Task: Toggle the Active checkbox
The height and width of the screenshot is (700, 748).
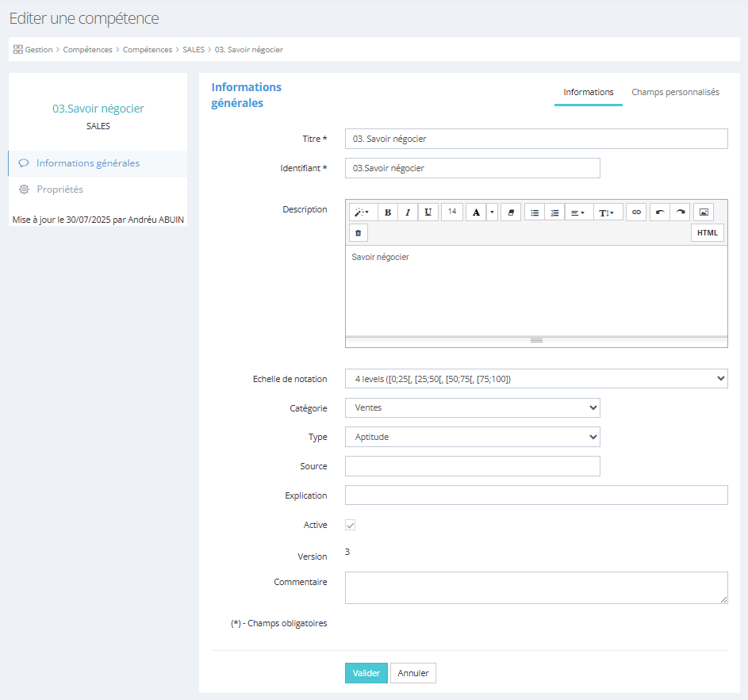Action: coord(350,525)
